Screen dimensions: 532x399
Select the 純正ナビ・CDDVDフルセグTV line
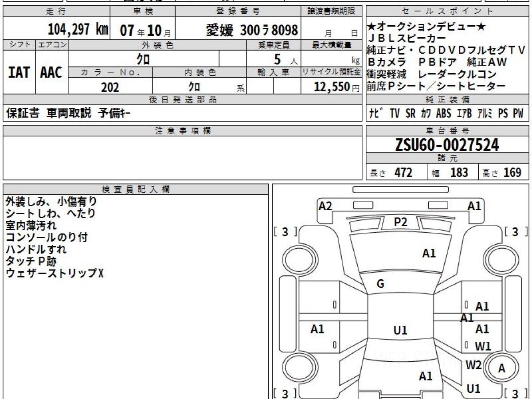click(446, 50)
